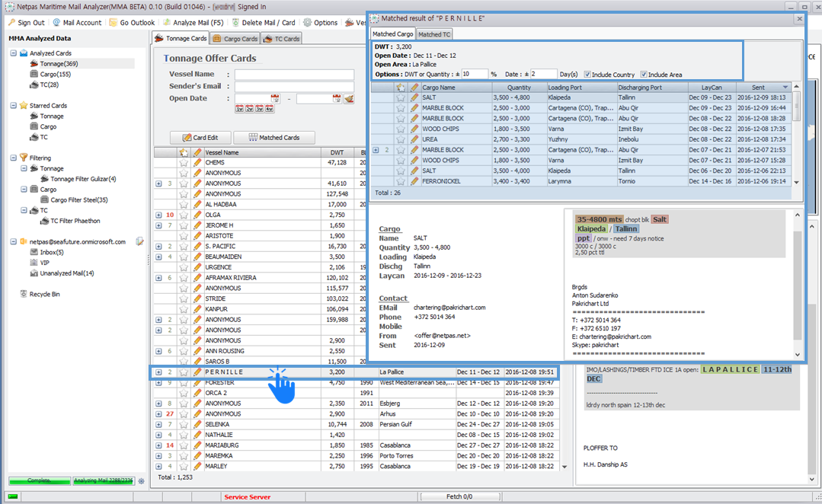Open the Sent column dropdown in matched results
The height and width of the screenshot is (504, 822).
(785, 88)
